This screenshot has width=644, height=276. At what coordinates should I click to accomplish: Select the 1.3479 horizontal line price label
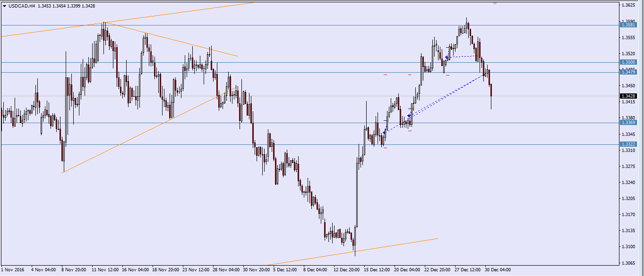[628, 72]
